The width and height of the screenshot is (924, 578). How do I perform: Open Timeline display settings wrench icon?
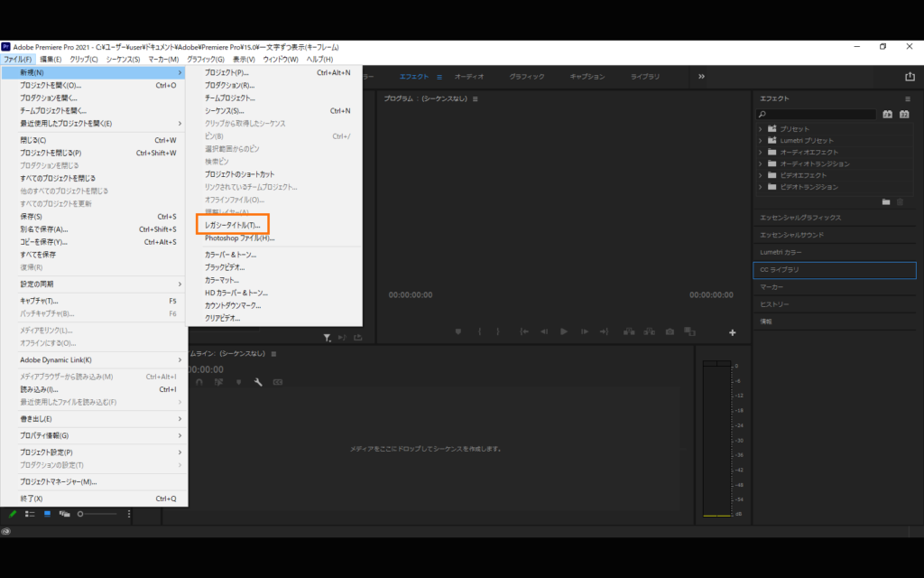pos(258,382)
